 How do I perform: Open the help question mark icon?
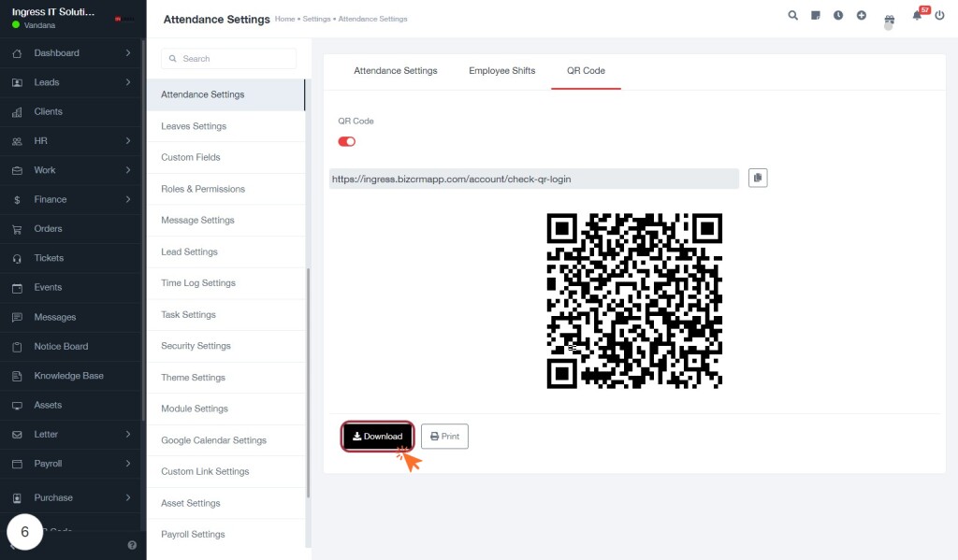(x=132, y=545)
